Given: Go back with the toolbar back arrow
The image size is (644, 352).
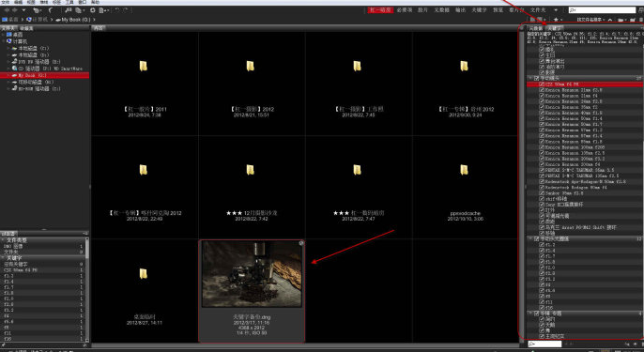Looking at the screenshot, I should 7,10.
